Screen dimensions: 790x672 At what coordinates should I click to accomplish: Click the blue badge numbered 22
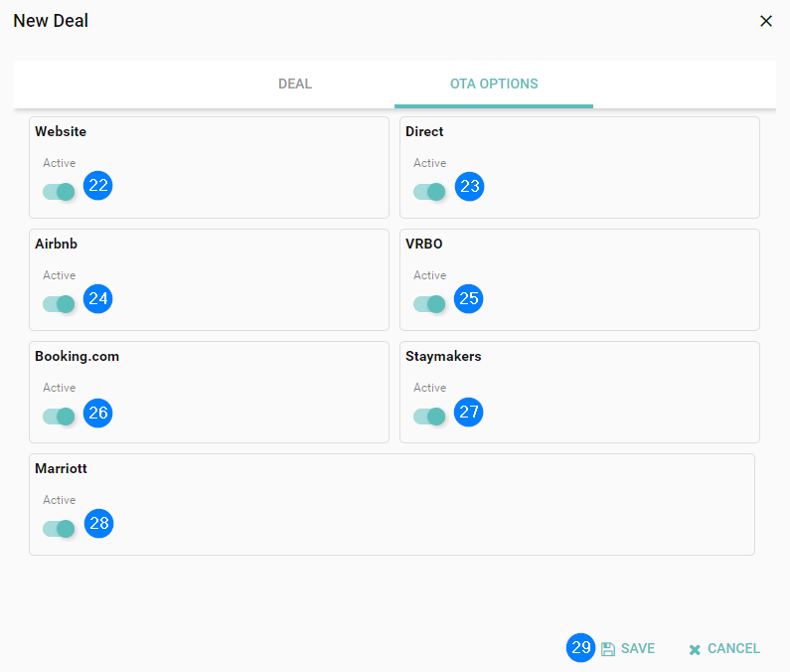point(98,186)
